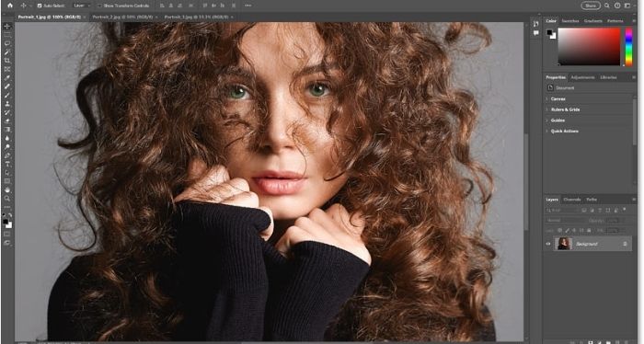Open the Comments collapsed panel icon
This screenshot has width=644, height=344.
(x=535, y=33)
